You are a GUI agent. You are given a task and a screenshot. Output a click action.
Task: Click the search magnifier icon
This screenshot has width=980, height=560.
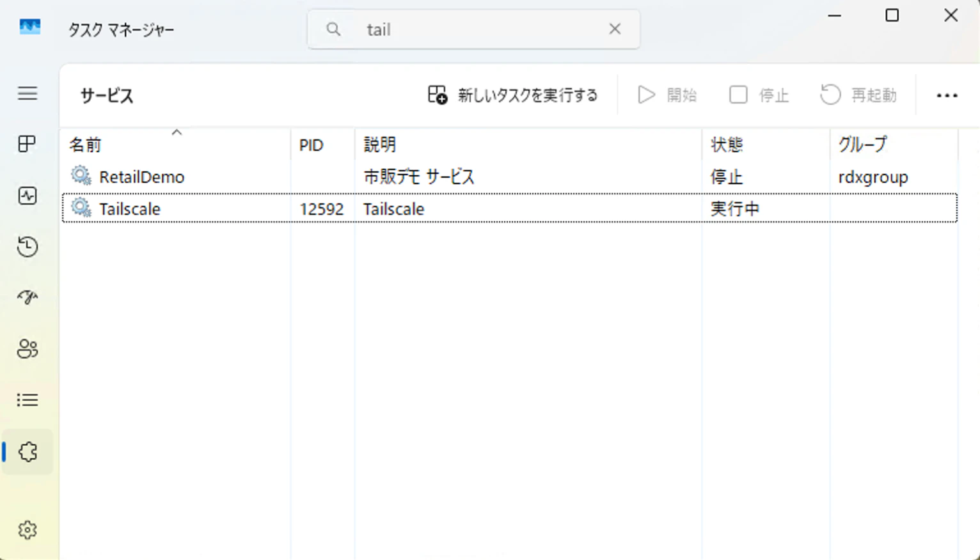click(333, 29)
